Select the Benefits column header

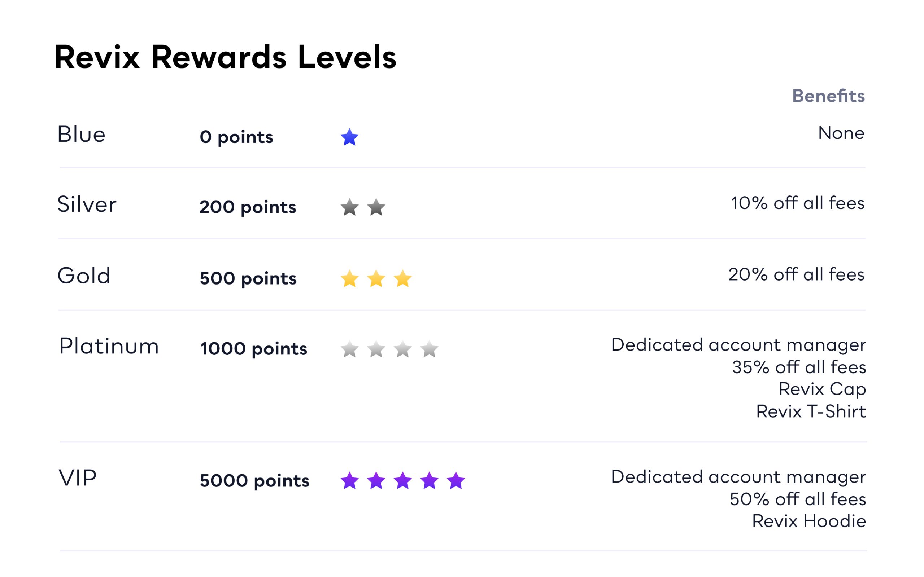(828, 96)
